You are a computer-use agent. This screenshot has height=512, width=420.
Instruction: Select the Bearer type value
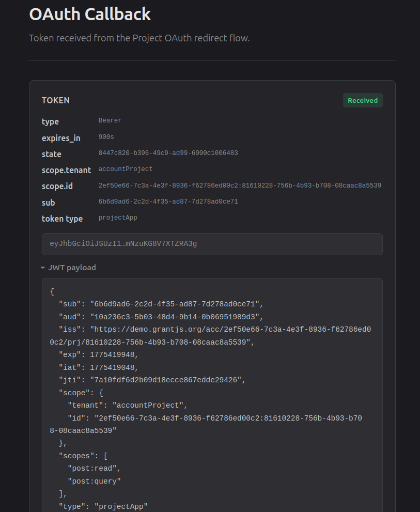point(110,120)
